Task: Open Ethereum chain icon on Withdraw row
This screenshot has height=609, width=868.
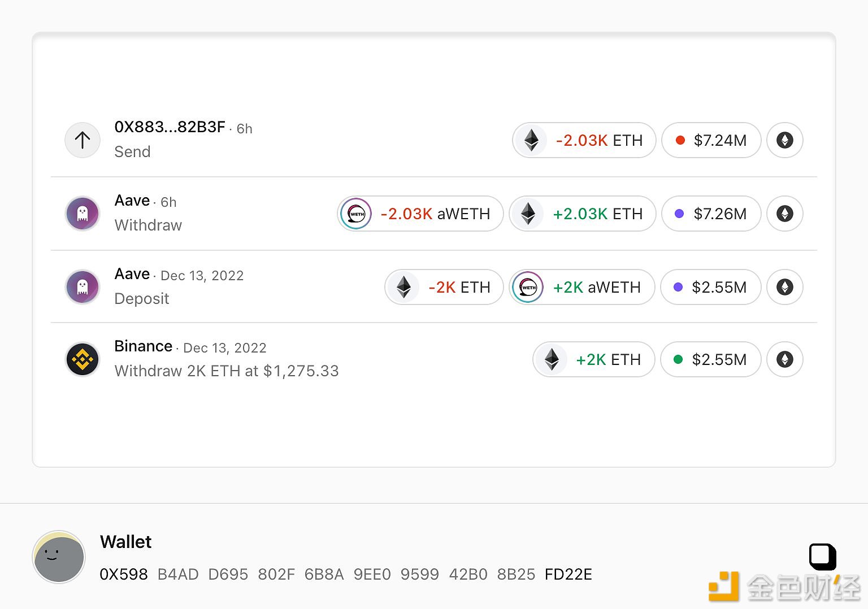Action: pyautogui.click(x=784, y=214)
